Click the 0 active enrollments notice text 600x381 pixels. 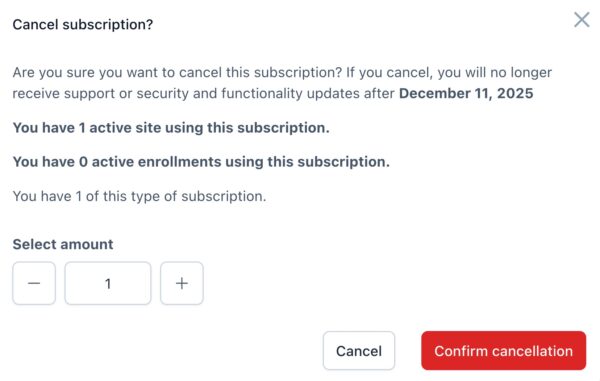201,162
